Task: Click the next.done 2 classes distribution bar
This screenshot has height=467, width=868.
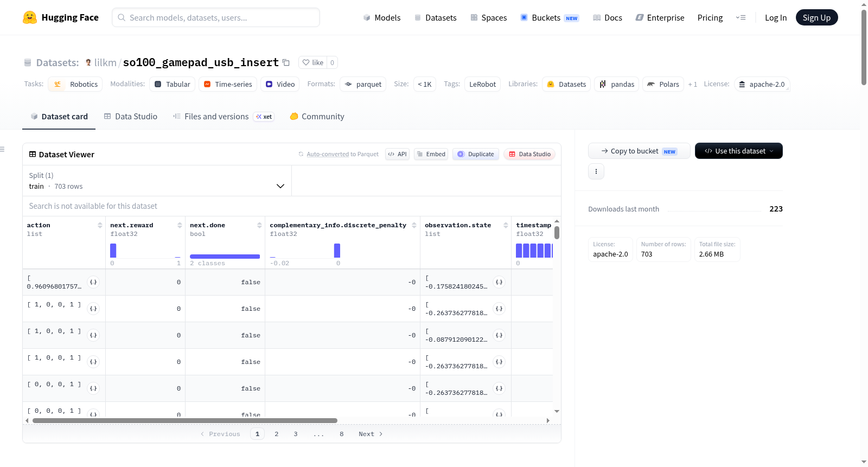Action: (225, 257)
